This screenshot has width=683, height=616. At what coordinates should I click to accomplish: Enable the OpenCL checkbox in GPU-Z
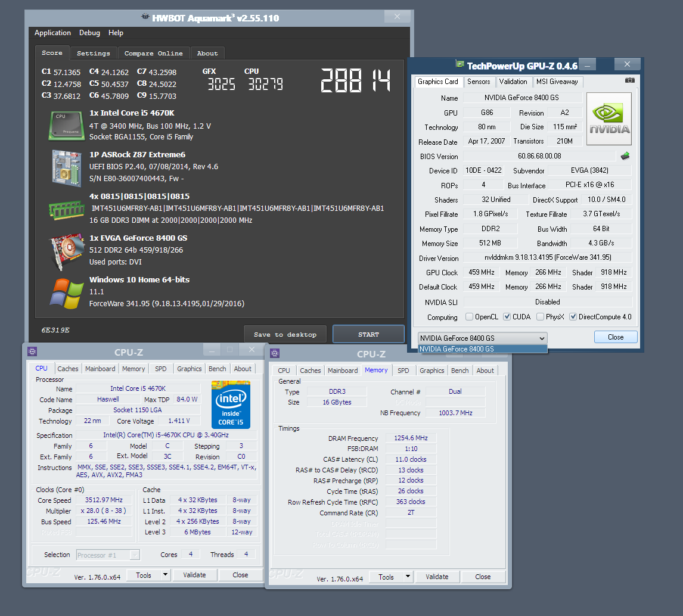[x=469, y=317]
